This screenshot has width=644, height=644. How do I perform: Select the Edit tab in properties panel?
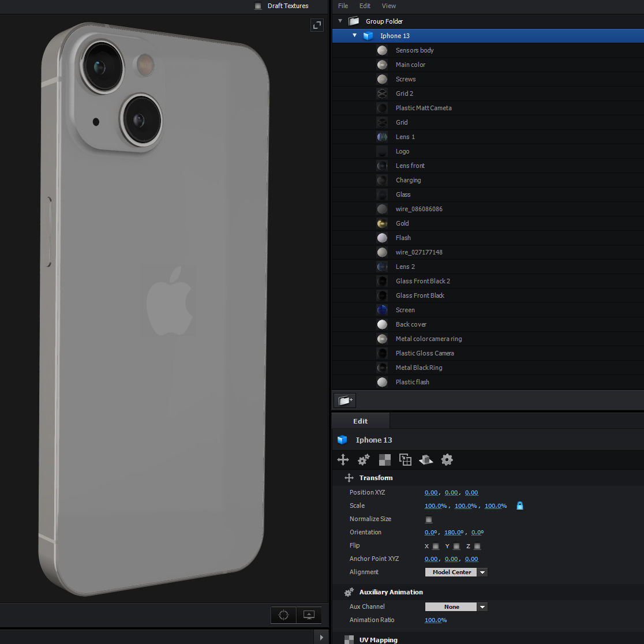click(x=360, y=421)
